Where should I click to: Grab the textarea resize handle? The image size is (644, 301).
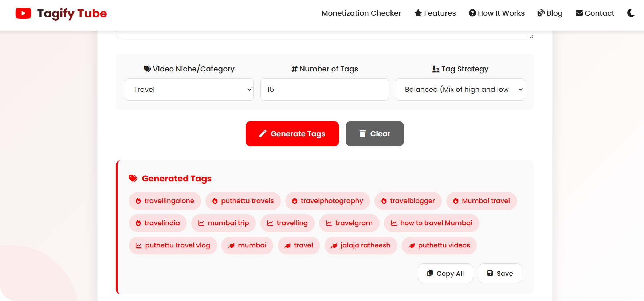[531, 36]
